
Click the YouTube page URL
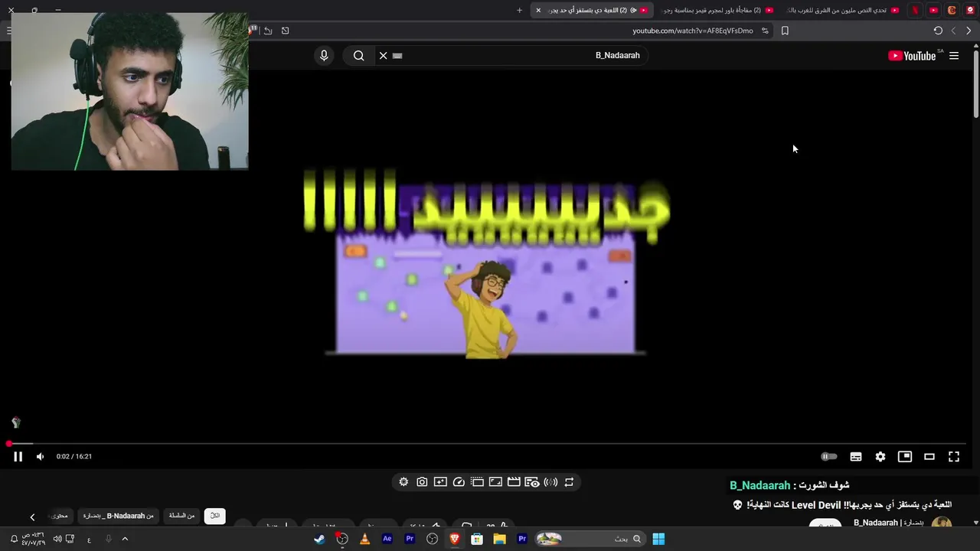click(693, 31)
